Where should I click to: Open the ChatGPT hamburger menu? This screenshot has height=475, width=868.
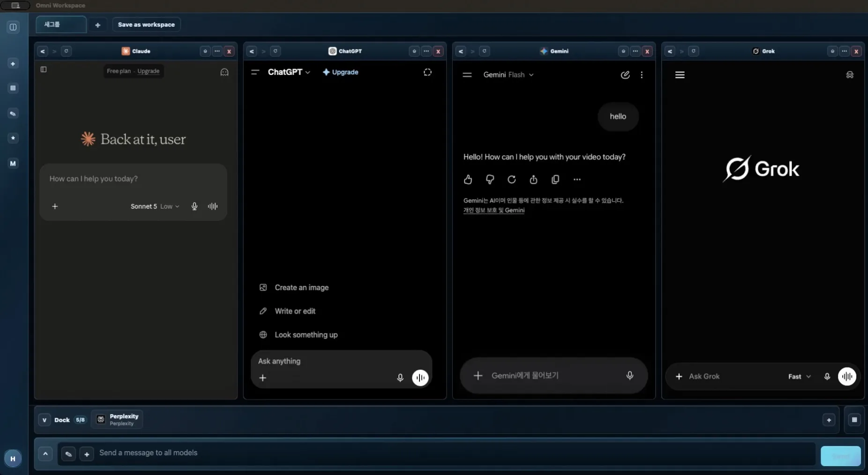[255, 72]
